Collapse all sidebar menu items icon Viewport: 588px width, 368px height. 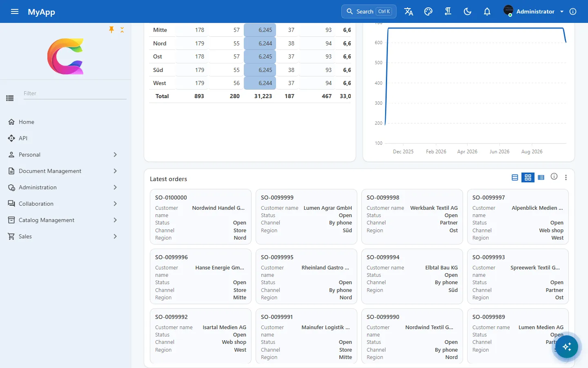(x=122, y=29)
